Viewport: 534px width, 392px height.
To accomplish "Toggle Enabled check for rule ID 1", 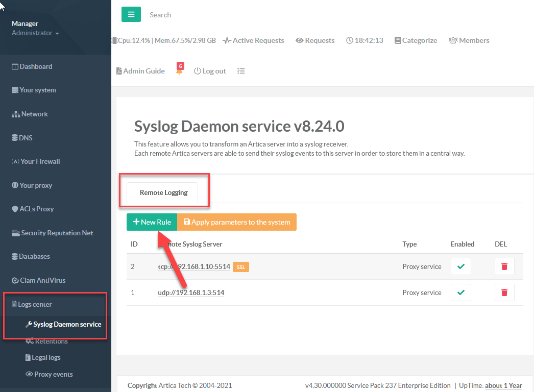I will coord(460,292).
